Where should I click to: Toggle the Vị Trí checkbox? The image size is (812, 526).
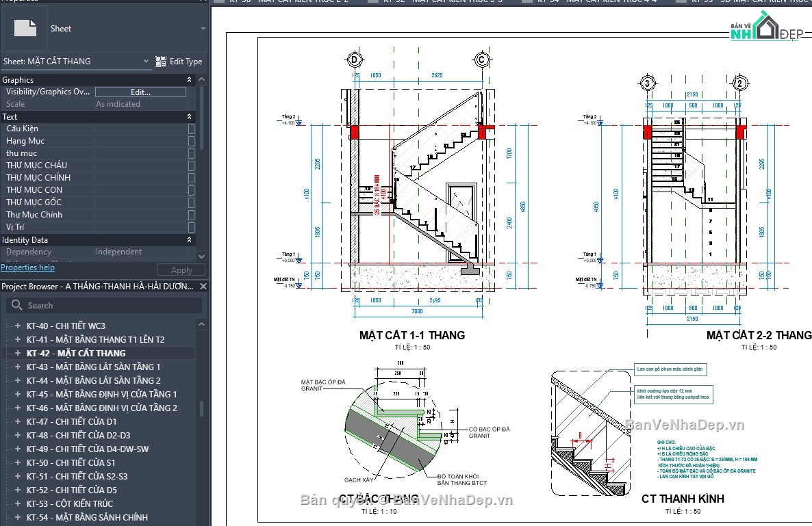point(191,227)
